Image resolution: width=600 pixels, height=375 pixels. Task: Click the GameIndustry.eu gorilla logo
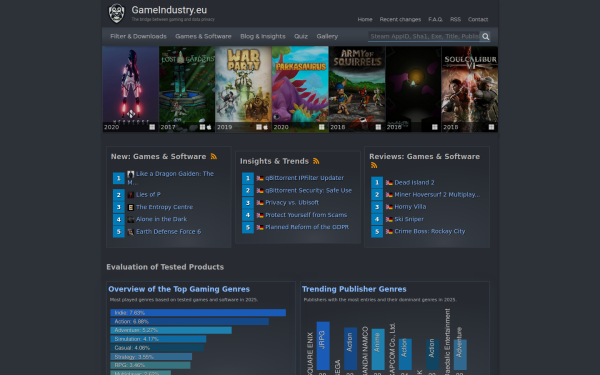[x=116, y=13]
